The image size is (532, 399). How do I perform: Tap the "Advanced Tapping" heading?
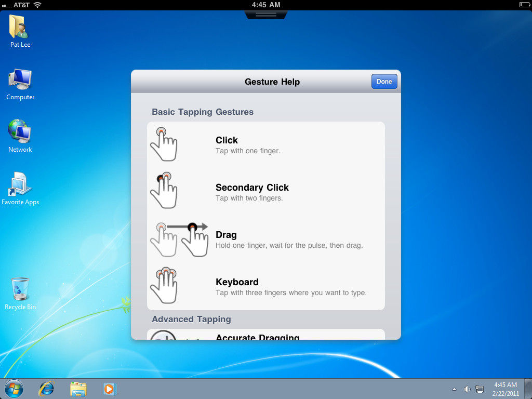(191, 320)
